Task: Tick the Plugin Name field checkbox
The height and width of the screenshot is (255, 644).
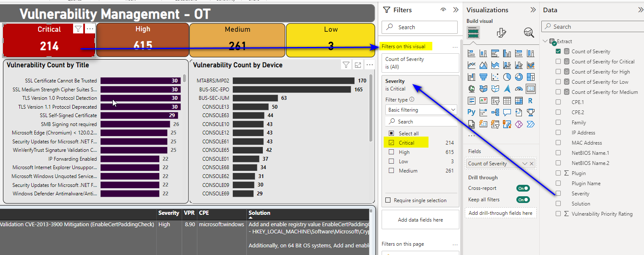Action: [x=558, y=184]
